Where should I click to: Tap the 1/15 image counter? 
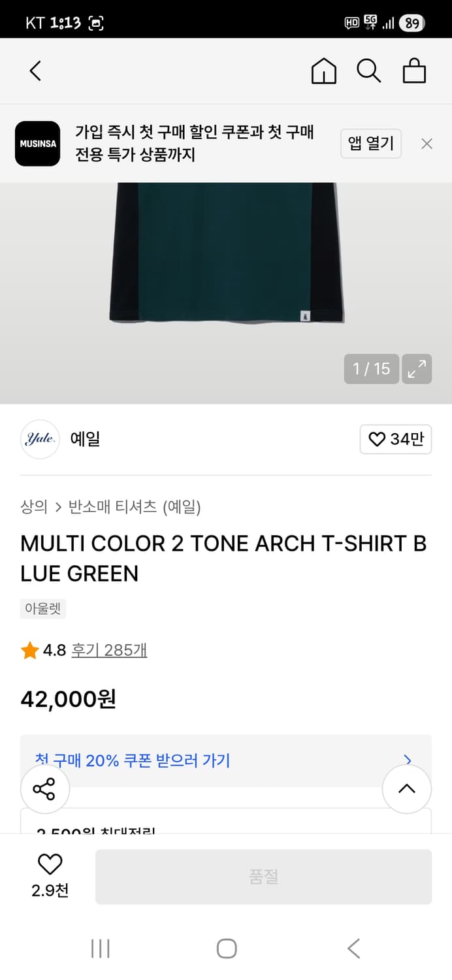pos(371,368)
